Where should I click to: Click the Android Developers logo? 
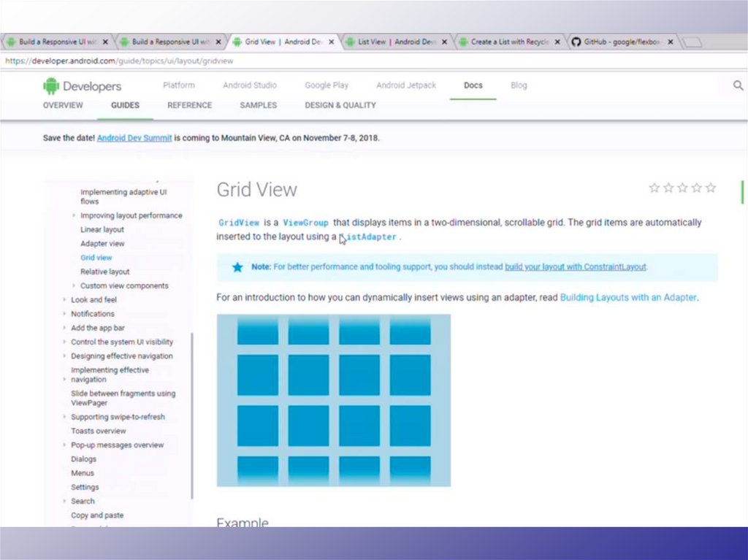(82, 86)
